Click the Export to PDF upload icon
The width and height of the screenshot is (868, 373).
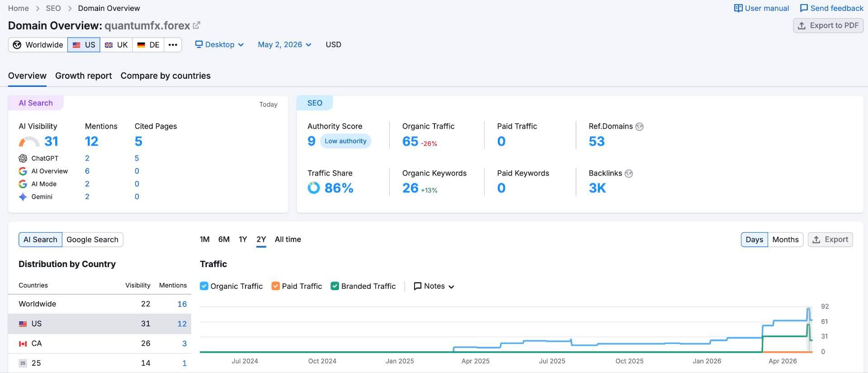point(802,26)
